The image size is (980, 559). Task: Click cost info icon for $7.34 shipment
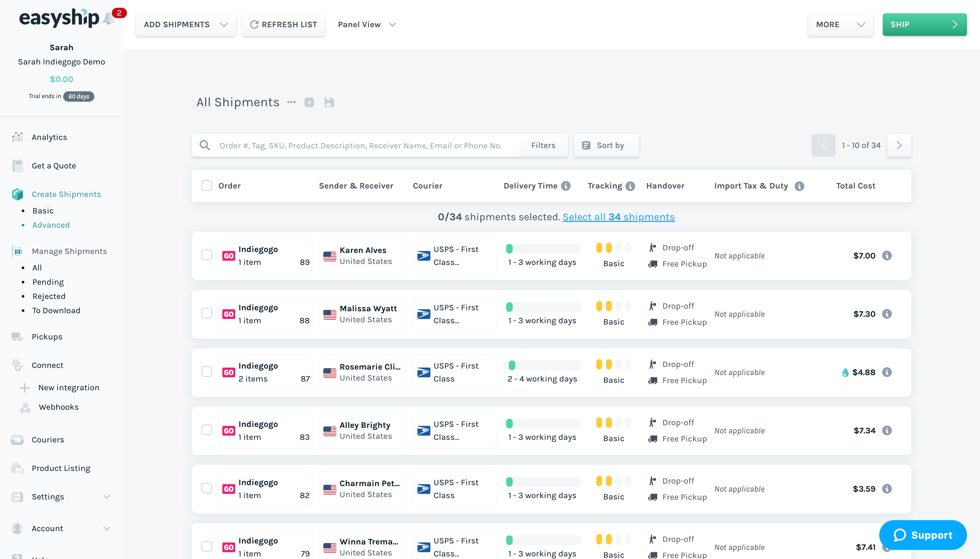coord(887,431)
